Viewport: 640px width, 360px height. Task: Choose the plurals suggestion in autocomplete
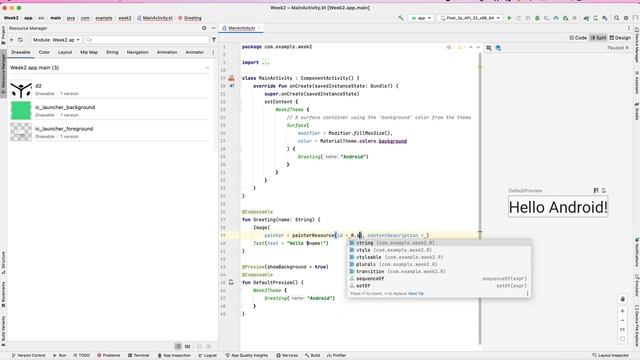pos(439,264)
